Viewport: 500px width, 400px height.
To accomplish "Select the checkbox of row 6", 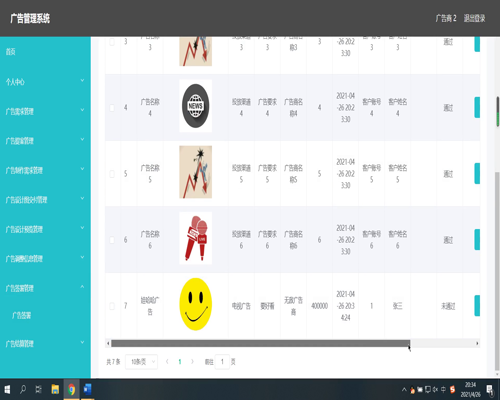I will [x=112, y=240].
